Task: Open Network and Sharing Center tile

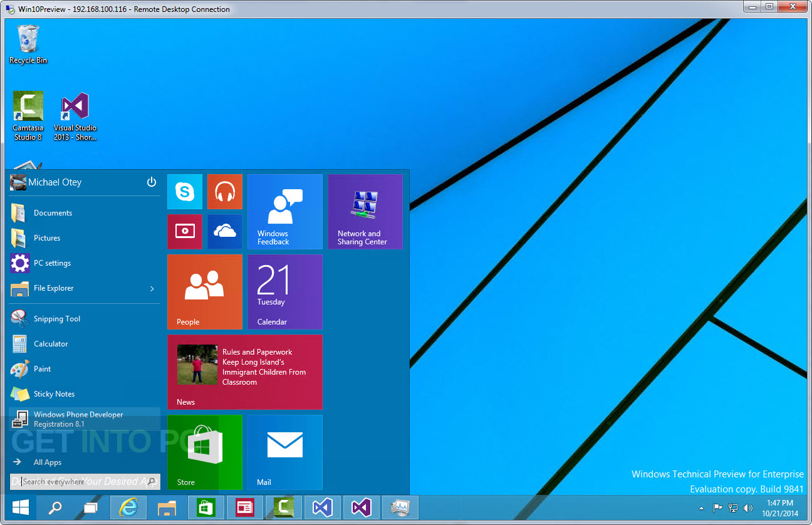Action: coord(365,212)
